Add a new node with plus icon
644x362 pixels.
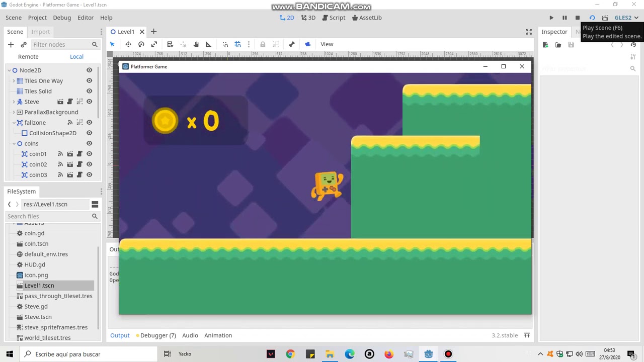coord(11,45)
